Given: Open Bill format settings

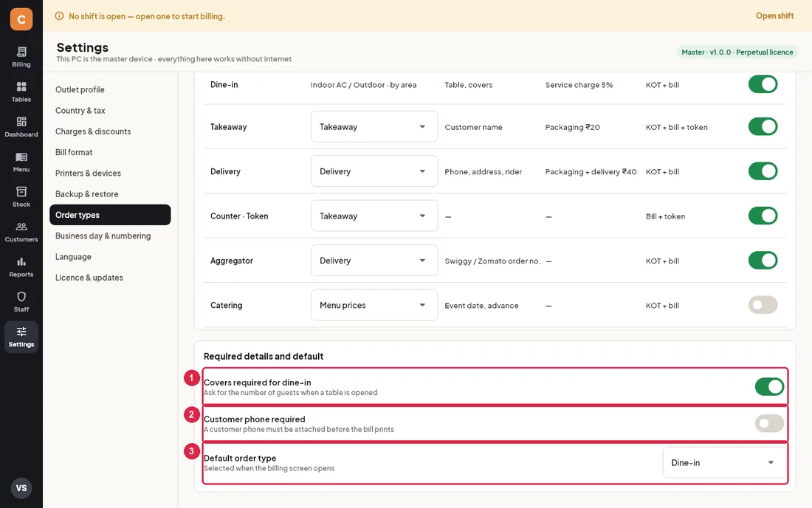Looking at the screenshot, I should 110,152.
